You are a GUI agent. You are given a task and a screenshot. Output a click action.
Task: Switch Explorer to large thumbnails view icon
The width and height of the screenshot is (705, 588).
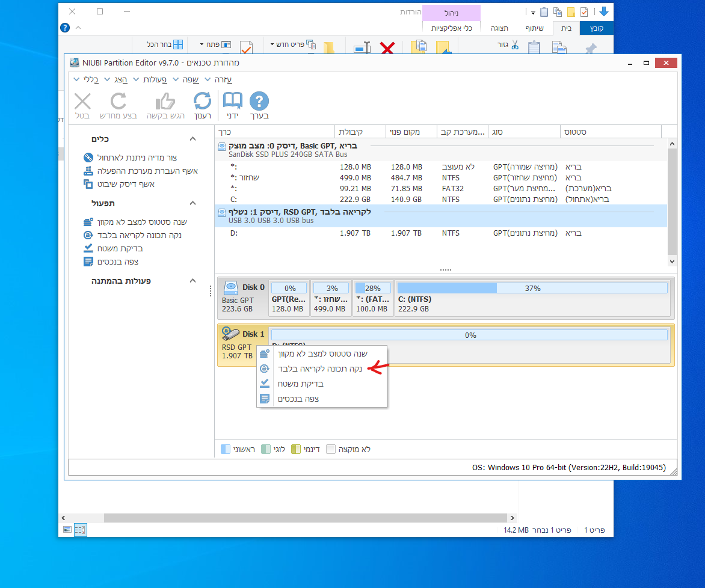[x=67, y=530]
